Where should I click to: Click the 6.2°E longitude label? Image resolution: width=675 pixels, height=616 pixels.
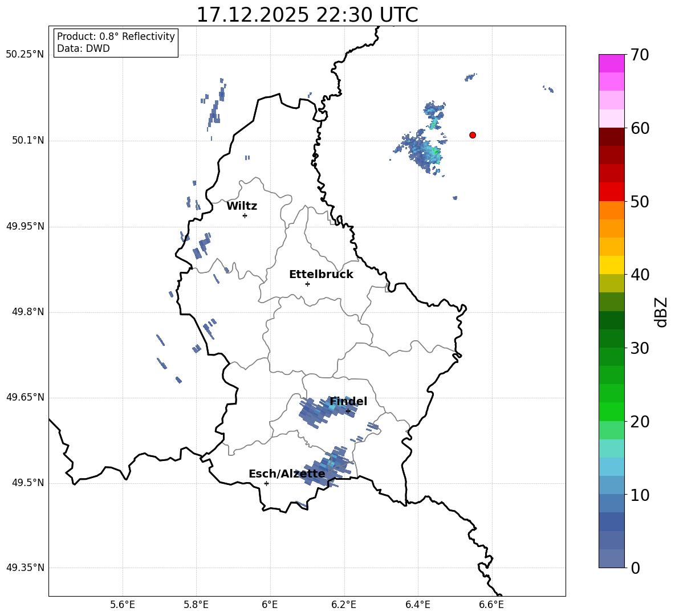(344, 605)
